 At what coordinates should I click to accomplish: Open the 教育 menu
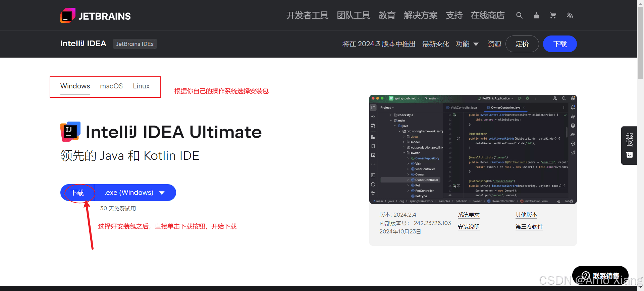click(x=387, y=15)
